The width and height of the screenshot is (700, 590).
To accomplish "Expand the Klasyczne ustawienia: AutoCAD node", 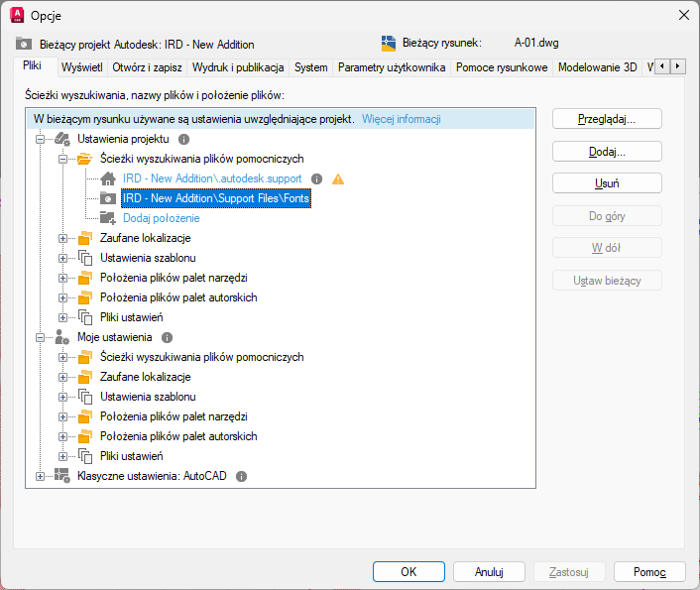I will [x=41, y=476].
